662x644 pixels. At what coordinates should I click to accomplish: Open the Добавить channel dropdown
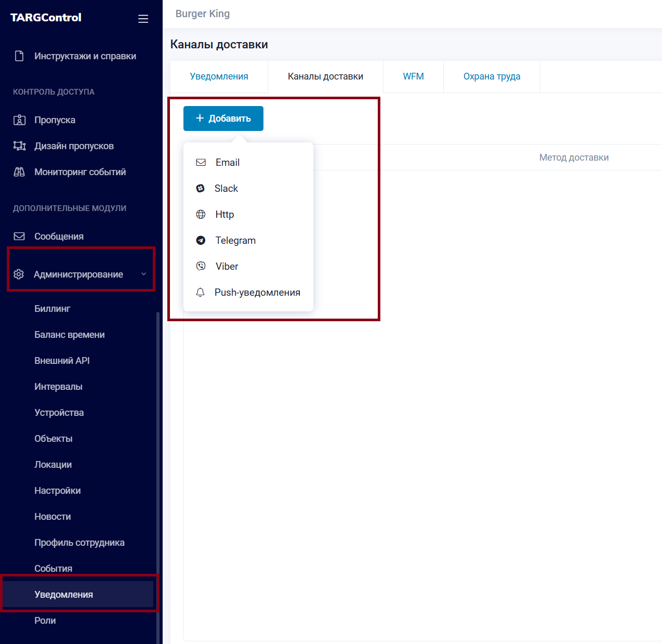(223, 119)
